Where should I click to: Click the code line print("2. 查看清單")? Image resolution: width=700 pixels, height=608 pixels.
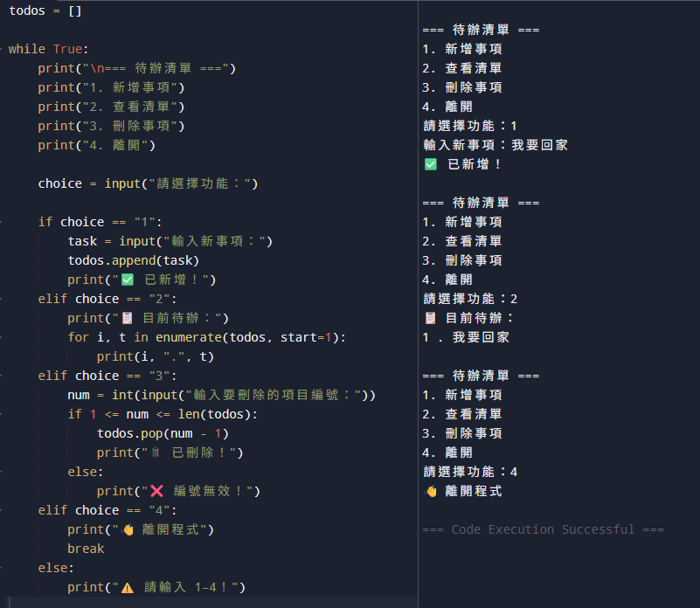click(111, 107)
